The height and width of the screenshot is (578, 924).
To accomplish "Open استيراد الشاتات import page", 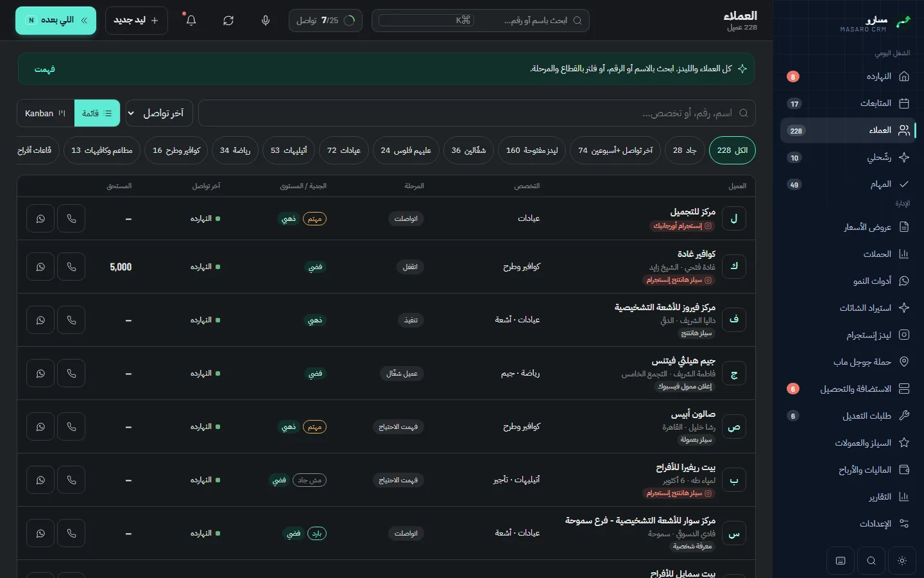I will click(x=848, y=308).
